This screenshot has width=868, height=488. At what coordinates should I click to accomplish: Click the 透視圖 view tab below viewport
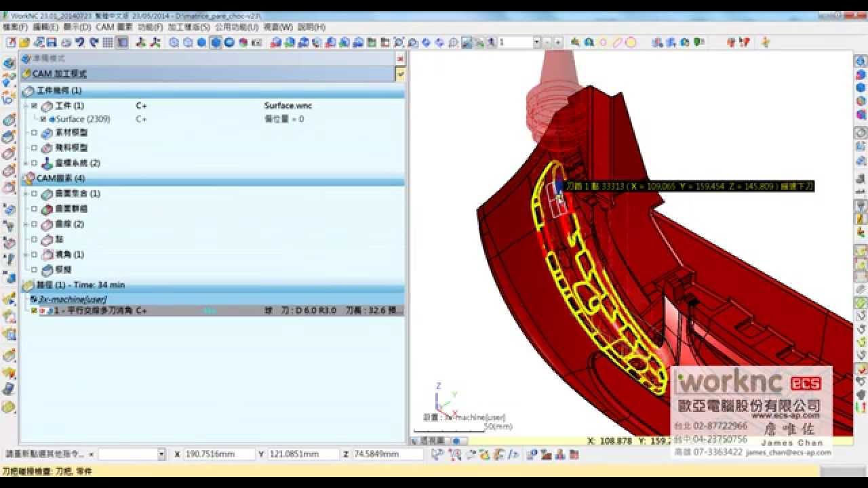pyautogui.click(x=431, y=441)
